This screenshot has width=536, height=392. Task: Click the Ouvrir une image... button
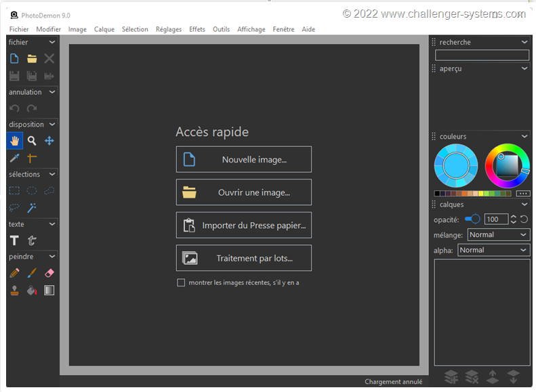(244, 192)
